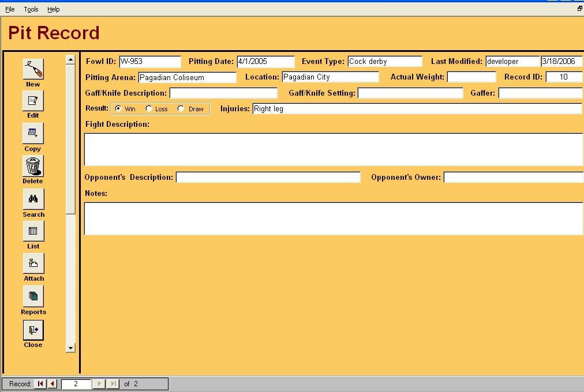
Task: Open the Reports icon
Action: pos(33,297)
